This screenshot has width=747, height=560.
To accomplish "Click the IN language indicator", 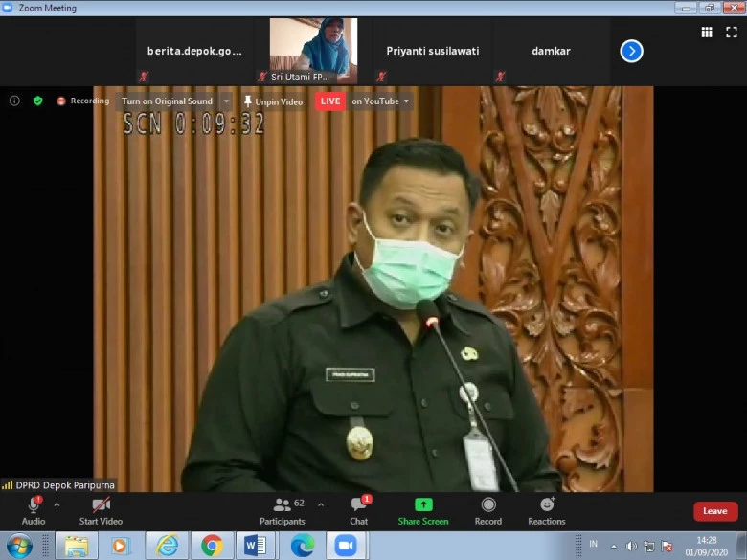I will point(593,544).
